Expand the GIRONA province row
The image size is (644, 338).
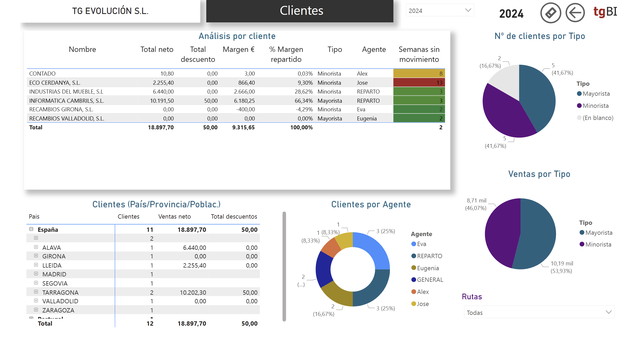36,256
